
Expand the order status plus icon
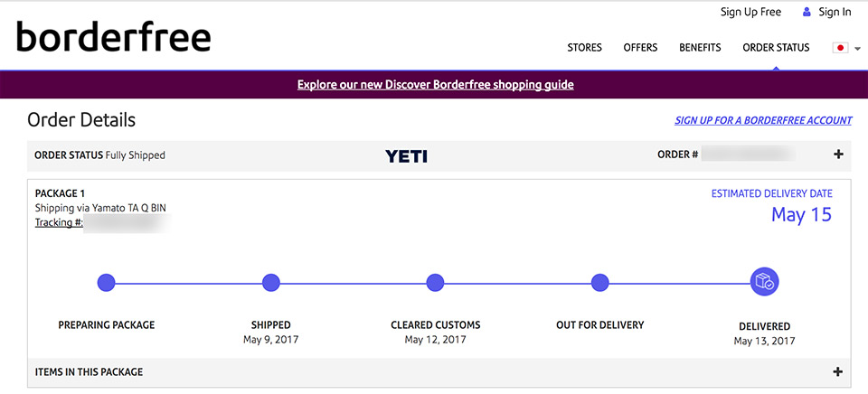coord(838,155)
